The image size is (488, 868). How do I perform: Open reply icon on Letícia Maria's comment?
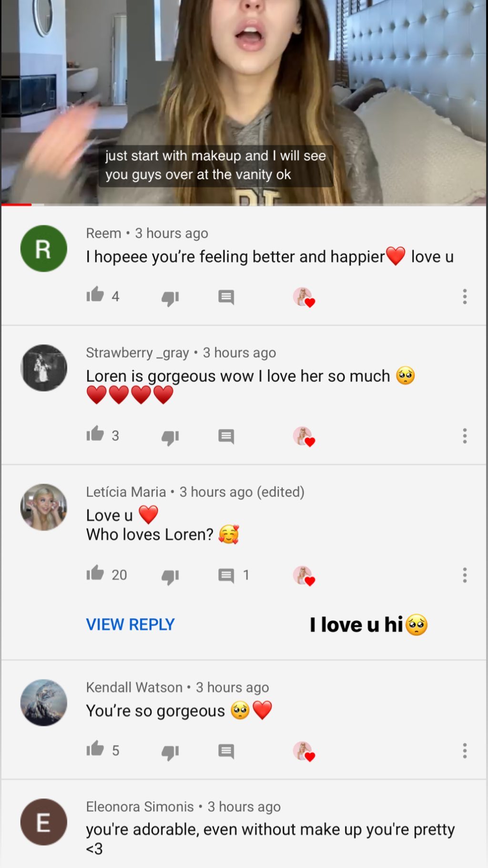[x=226, y=576]
